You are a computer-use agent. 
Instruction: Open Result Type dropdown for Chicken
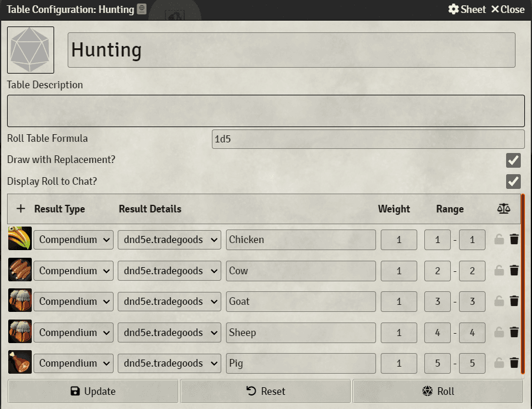[74, 240]
